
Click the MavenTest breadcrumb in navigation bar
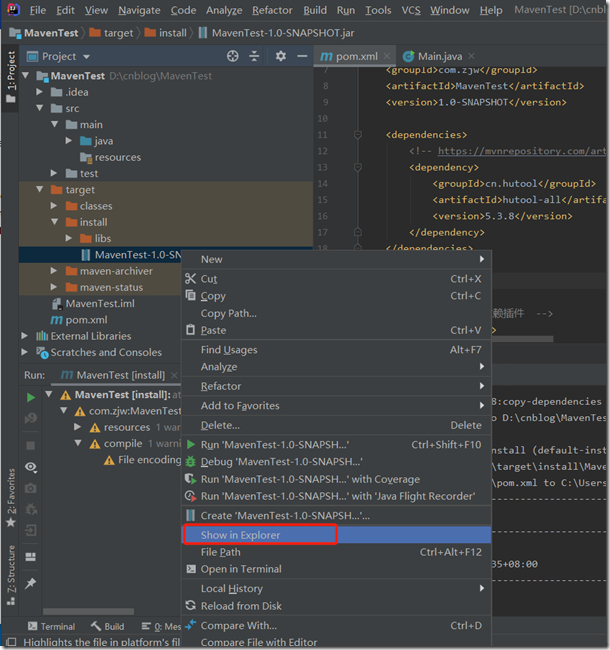tap(44, 33)
